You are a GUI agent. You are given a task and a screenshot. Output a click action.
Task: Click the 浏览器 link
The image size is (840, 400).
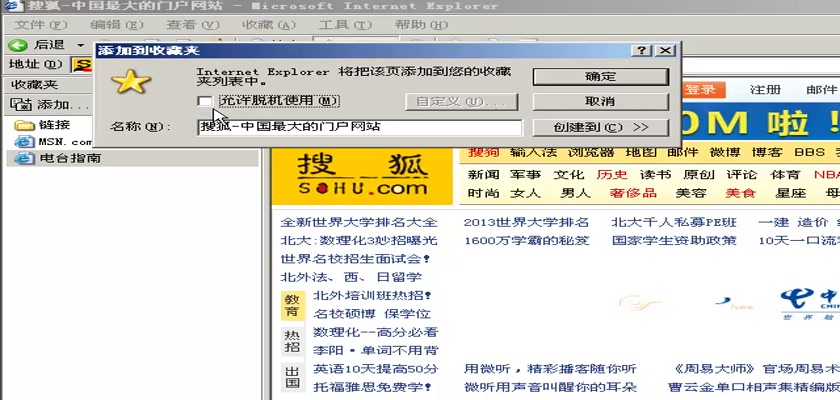(x=590, y=152)
